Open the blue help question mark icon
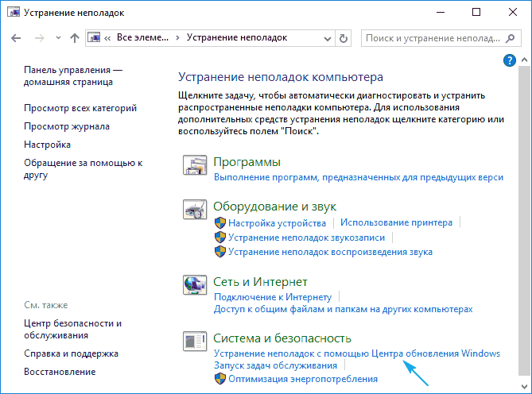Viewport: 532px width, 394px height. tap(510, 60)
